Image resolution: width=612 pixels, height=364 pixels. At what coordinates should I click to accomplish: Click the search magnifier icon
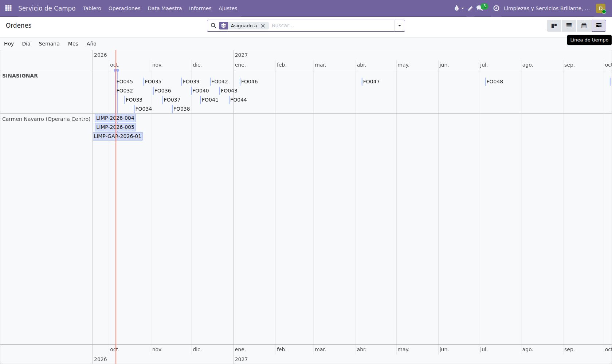(213, 25)
